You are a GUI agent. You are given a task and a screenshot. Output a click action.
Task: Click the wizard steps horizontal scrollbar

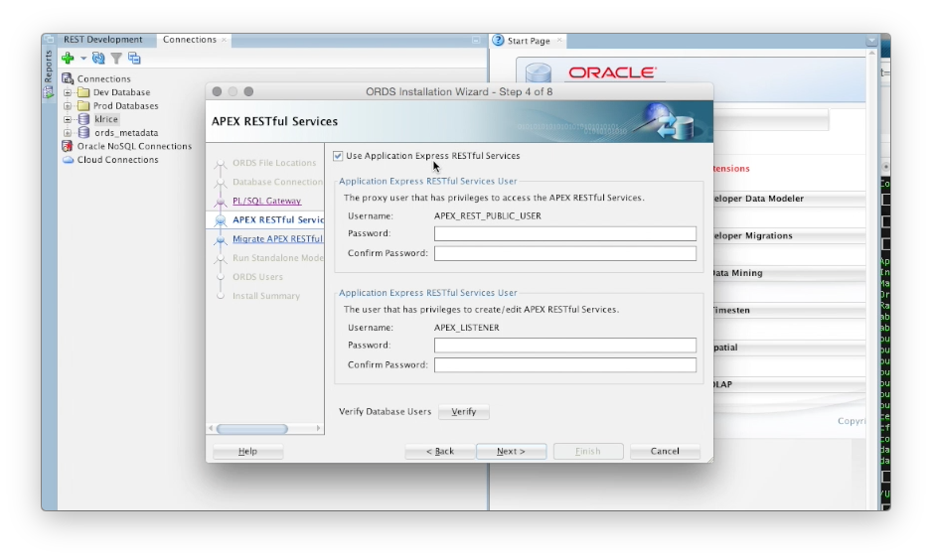(252, 428)
